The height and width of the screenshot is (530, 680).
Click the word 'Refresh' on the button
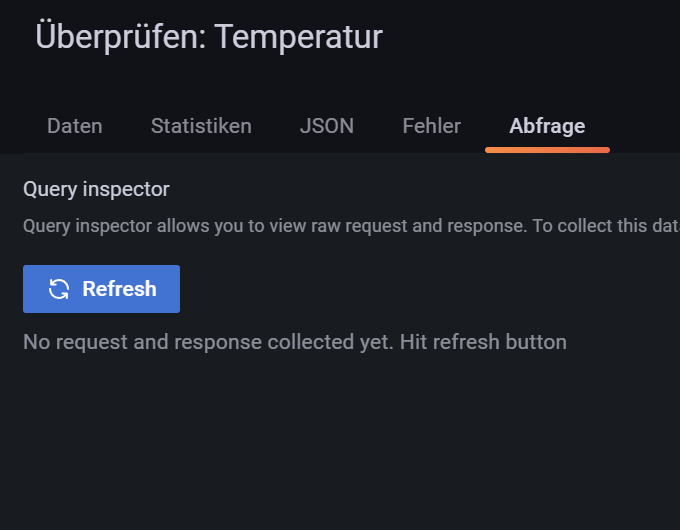pos(119,289)
